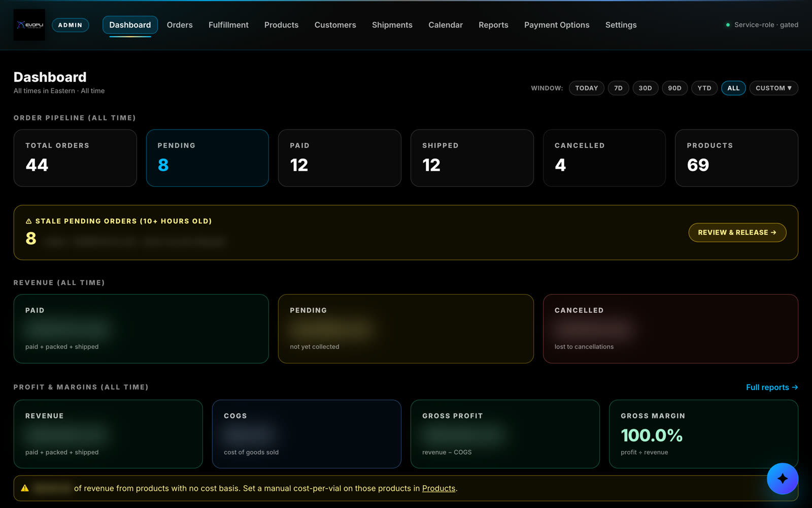Click the Cancelled orders card showing 4
The image size is (812, 508).
click(x=604, y=158)
